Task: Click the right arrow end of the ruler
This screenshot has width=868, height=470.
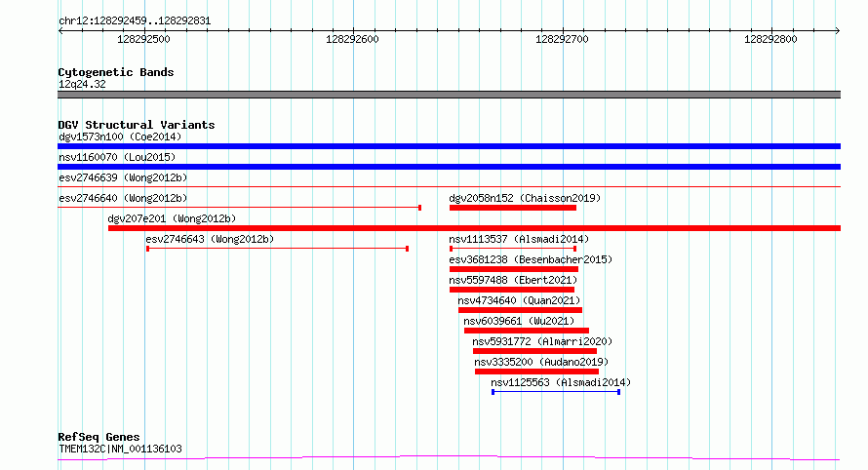Action: pos(838,31)
